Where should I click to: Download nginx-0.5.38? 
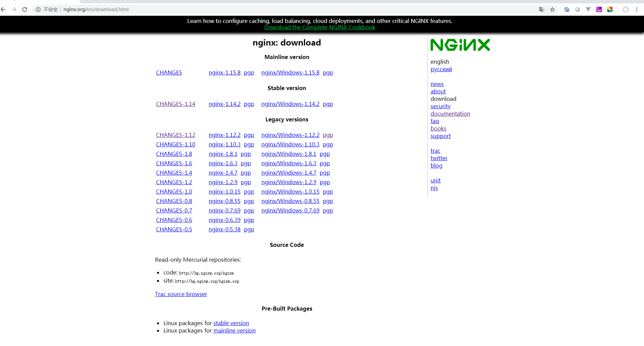[225, 229]
